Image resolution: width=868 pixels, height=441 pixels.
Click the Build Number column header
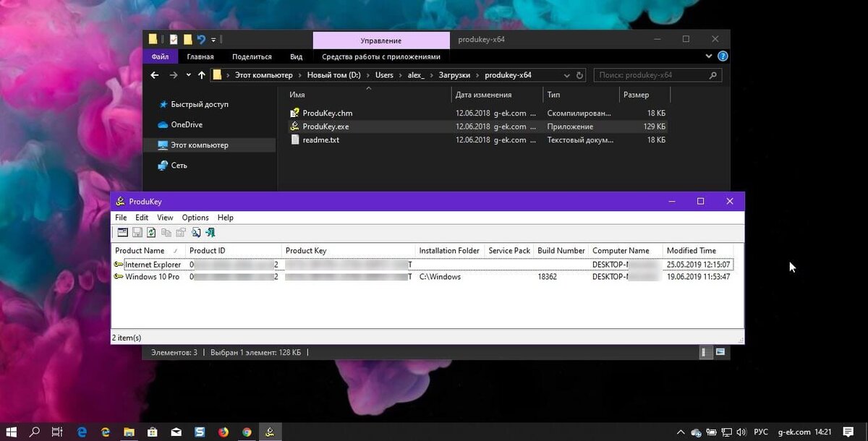(561, 251)
